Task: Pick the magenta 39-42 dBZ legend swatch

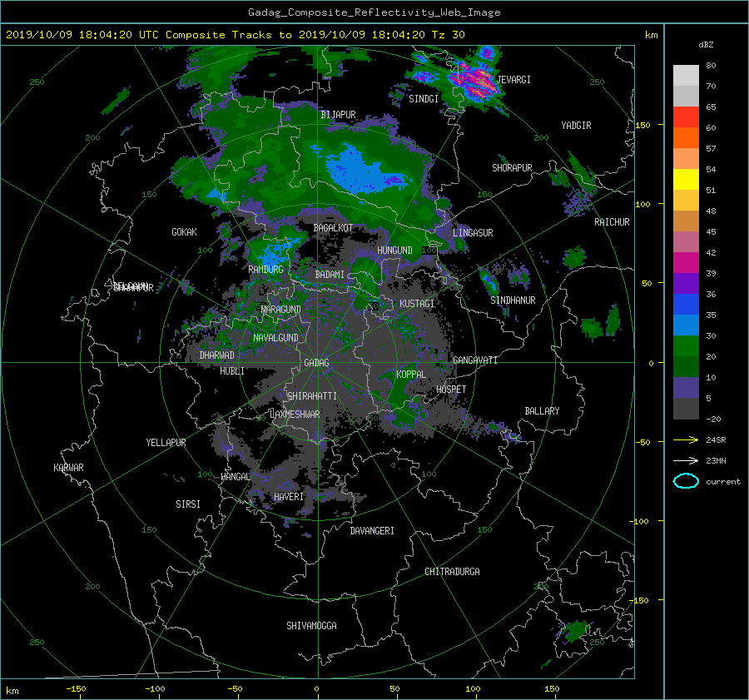Action: click(686, 263)
